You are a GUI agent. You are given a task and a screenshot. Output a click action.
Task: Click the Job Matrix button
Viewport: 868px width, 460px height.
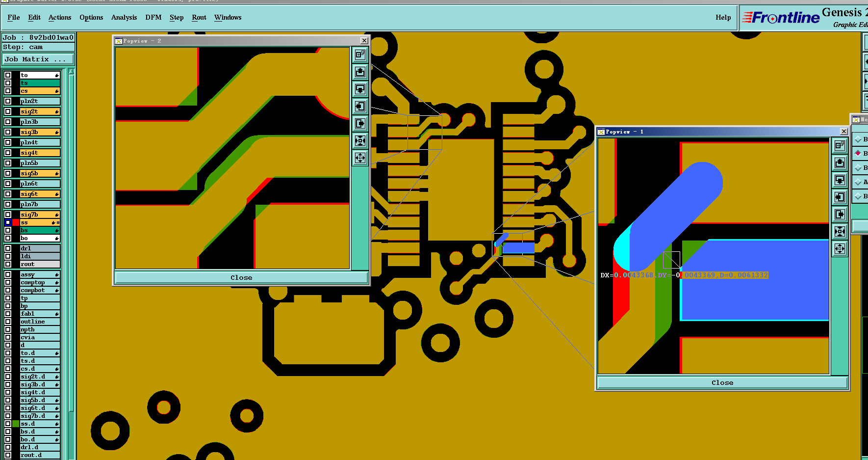pos(38,59)
